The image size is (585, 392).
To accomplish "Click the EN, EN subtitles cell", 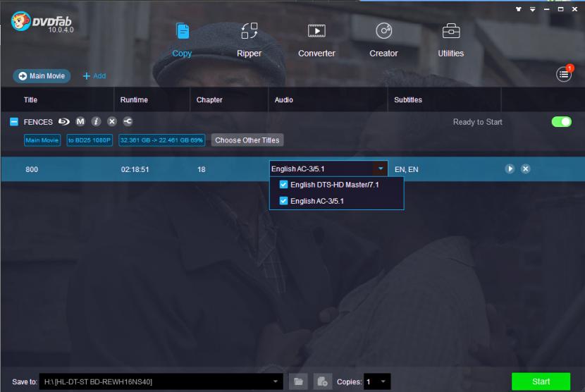I will click(x=406, y=169).
